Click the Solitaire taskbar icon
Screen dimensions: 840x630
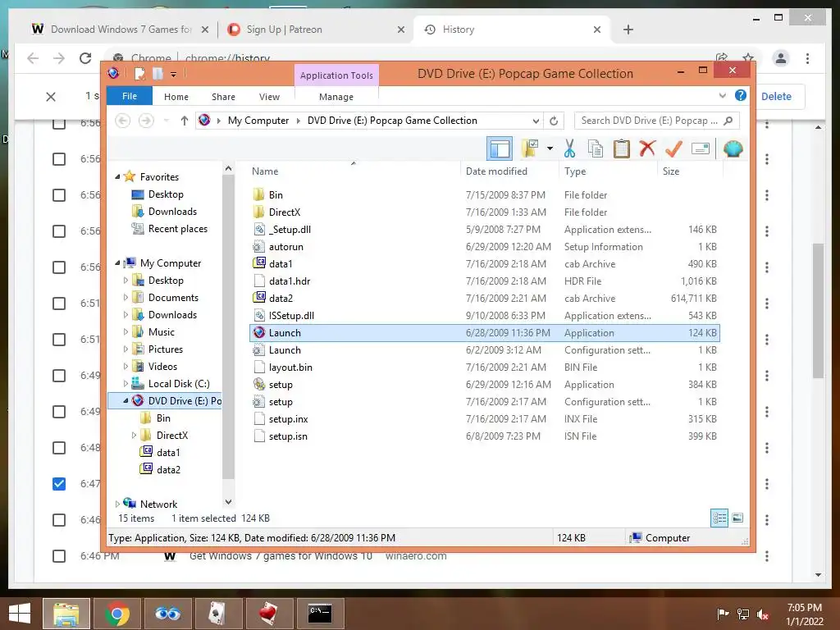217,614
